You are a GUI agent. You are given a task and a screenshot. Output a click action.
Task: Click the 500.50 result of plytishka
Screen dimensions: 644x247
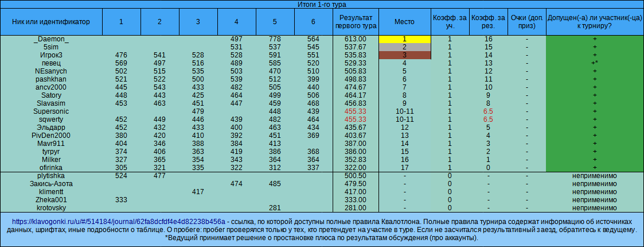click(x=356, y=176)
